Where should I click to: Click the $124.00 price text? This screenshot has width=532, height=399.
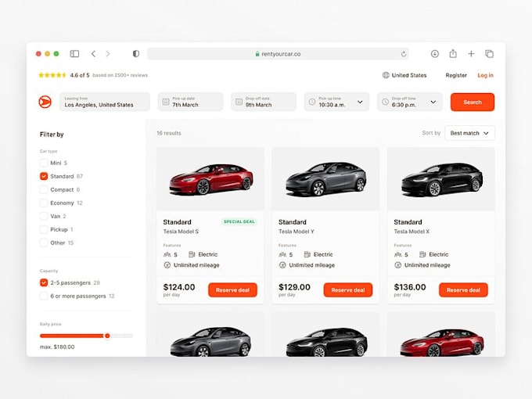[x=179, y=287]
